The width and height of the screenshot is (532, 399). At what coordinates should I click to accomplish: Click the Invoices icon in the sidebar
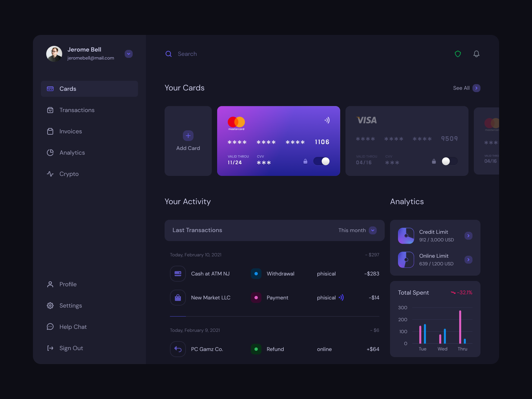(50, 131)
